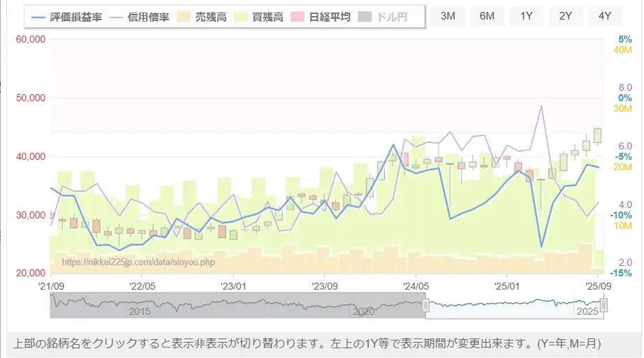This screenshot has height=358, width=644.
Task: Toggle the 売残高 legend series
Action: [x=202, y=17]
